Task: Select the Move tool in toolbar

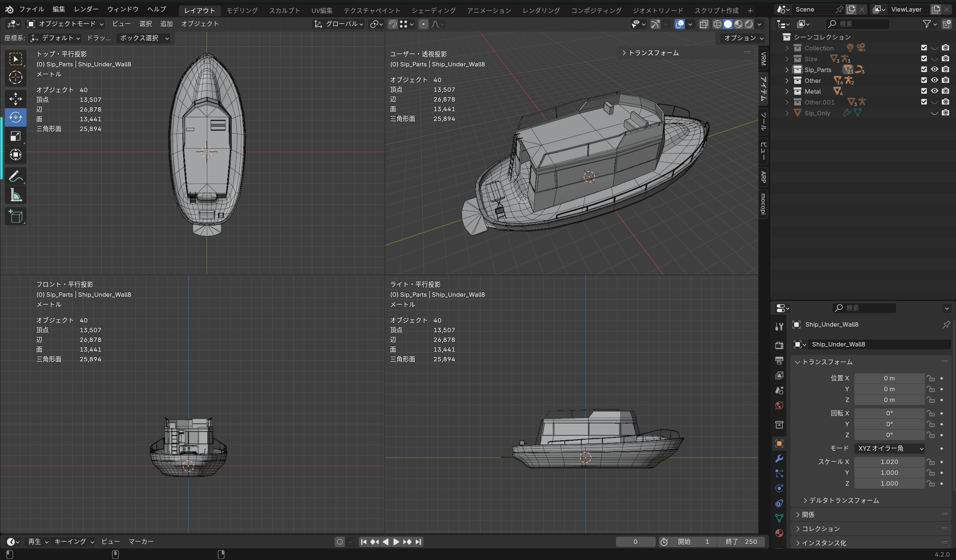Action: 16,99
